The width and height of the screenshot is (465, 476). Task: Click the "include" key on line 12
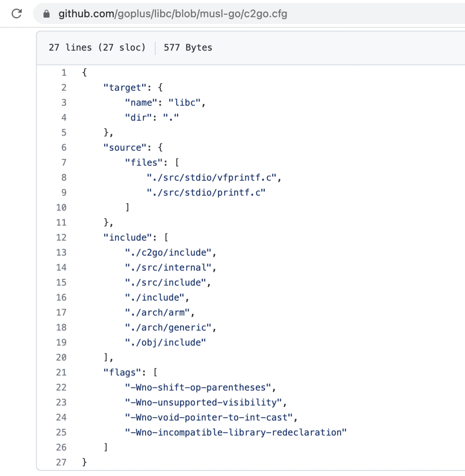(x=128, y=238)
